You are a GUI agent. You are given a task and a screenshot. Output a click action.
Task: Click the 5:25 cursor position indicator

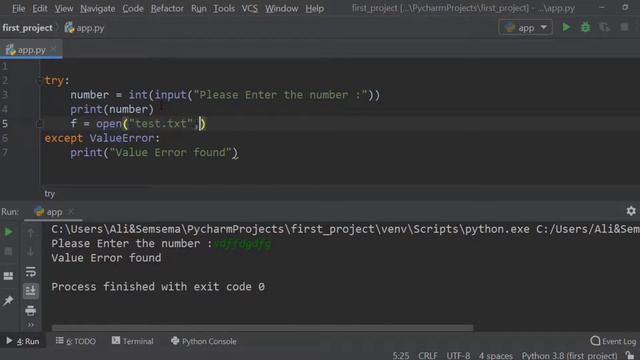click(x=400, y=356)
